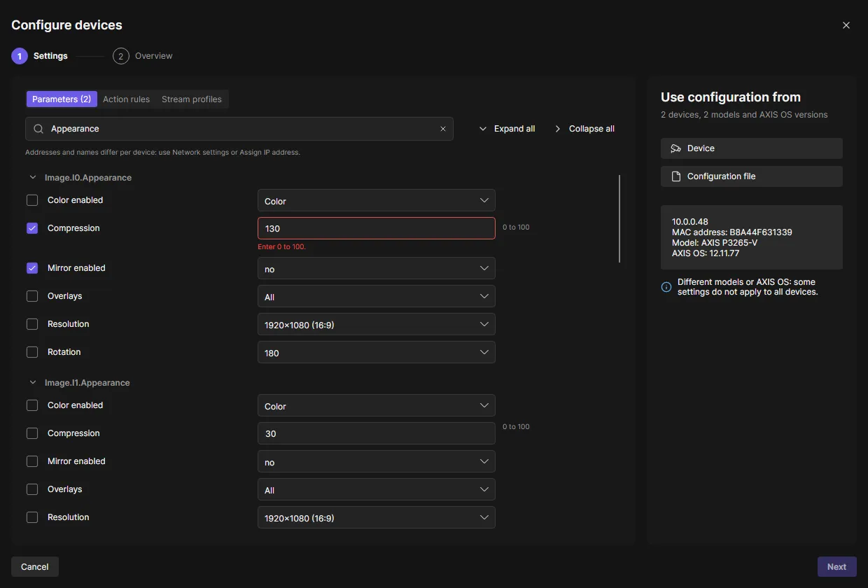Check I1 Mirror enabled checkbox
This screenshot has height=588, width=868.
click(32, 461)
